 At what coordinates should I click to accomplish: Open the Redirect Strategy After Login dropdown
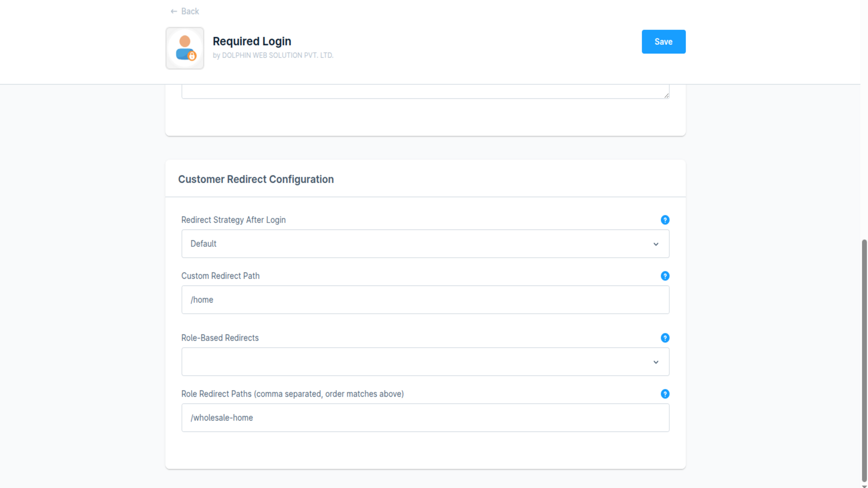click(x=425, y=244)
